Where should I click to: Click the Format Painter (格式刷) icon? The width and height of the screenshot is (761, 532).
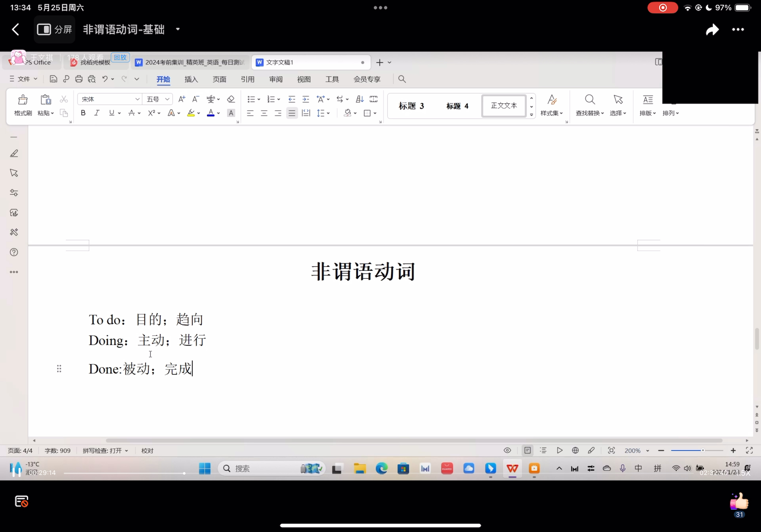tap(23, 100)
